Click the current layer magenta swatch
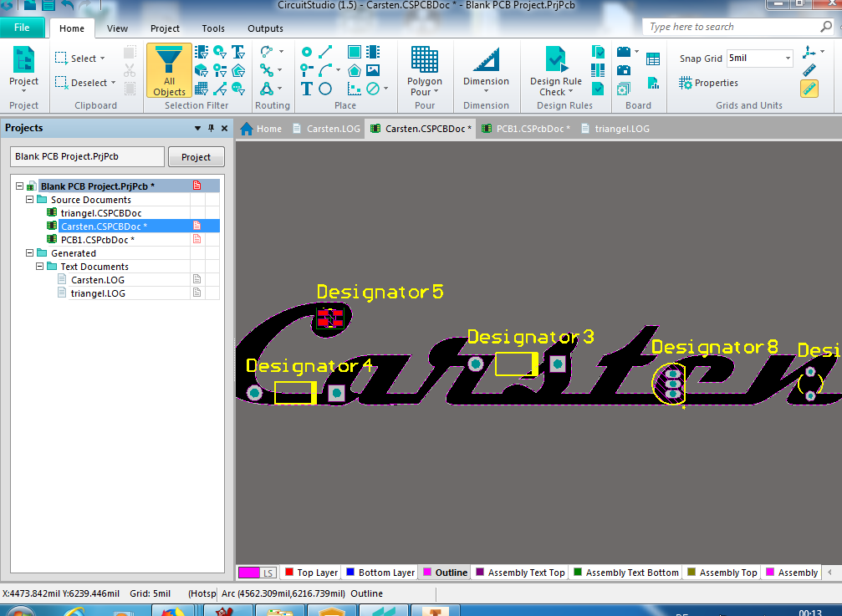Viewport: 842px width, 616px height. pyautogui.click(x=249, y=573)
